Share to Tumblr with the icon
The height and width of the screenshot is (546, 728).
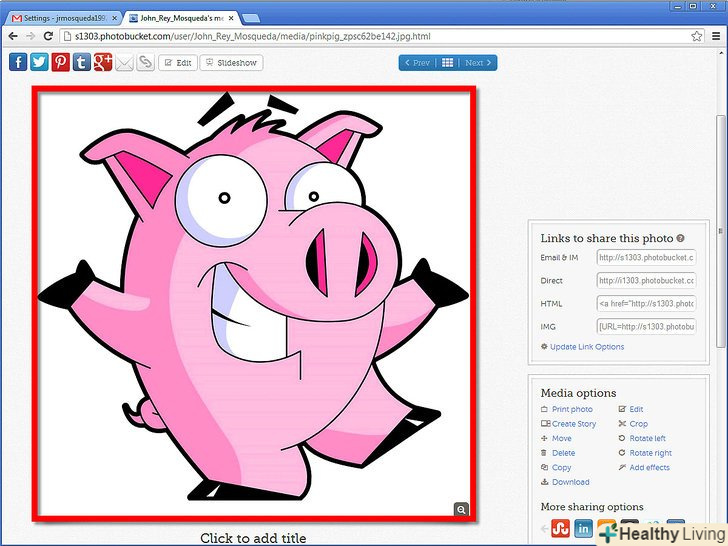pos(81,62)
